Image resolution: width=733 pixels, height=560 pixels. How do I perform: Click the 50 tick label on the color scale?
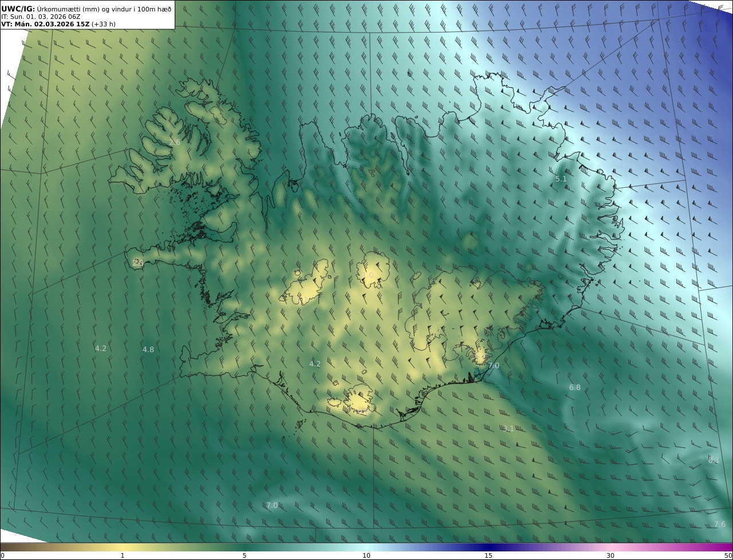click(728, 555)
